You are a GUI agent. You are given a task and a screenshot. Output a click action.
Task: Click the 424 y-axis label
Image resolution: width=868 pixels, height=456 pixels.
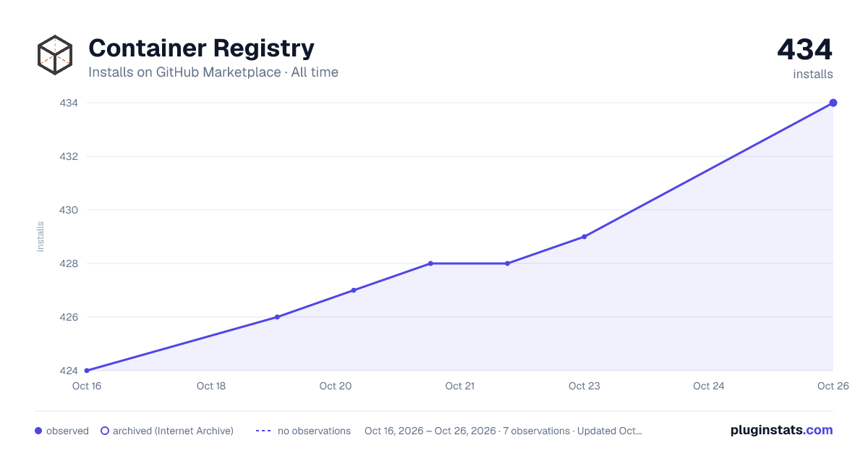(69, 371)
